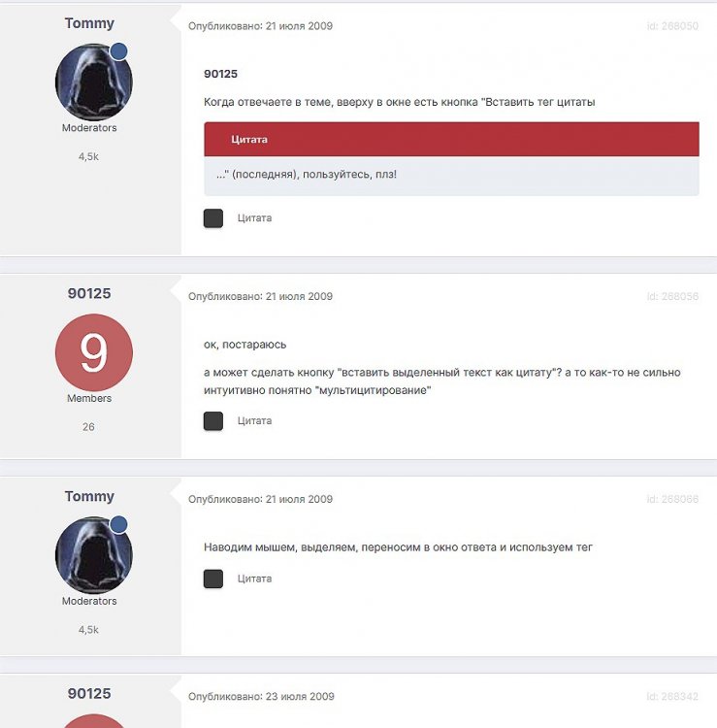The width and height of the screenshot is (717, 728).
Task: Tick the multiquote checkbox in Tommy's second post
Action: (x=213, y=579)
